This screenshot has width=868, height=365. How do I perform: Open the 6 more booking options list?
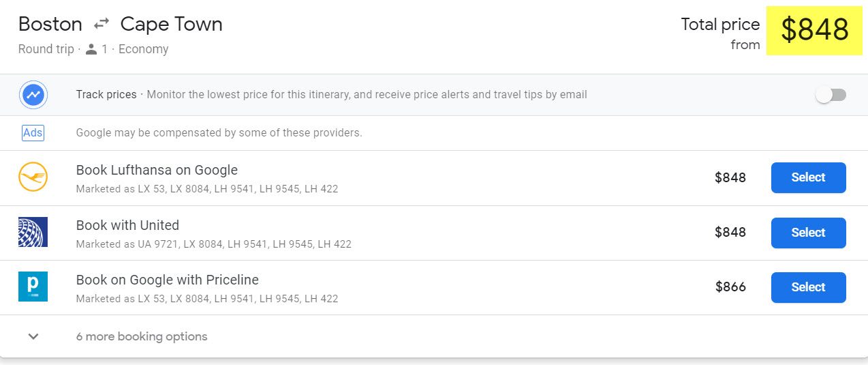142,336
